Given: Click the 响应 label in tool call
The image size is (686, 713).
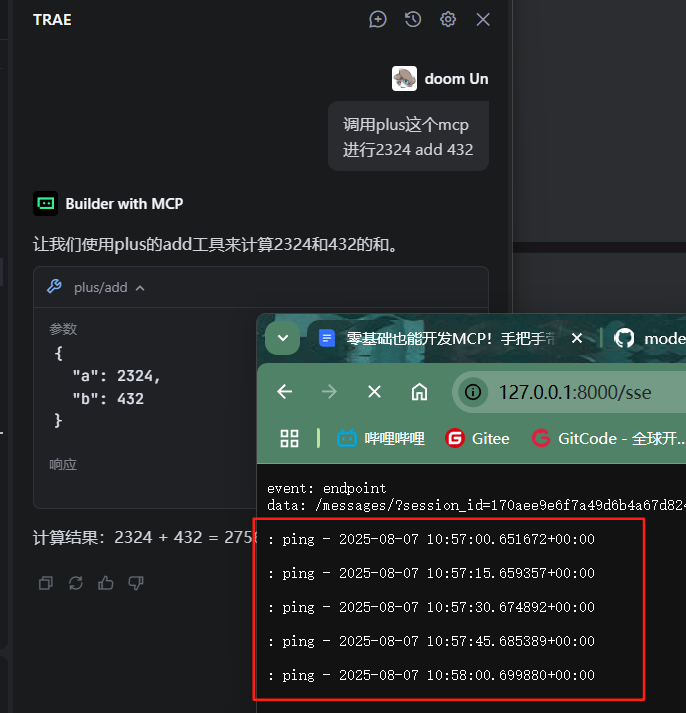Looking at the screenshot, I should click(63, 465).
